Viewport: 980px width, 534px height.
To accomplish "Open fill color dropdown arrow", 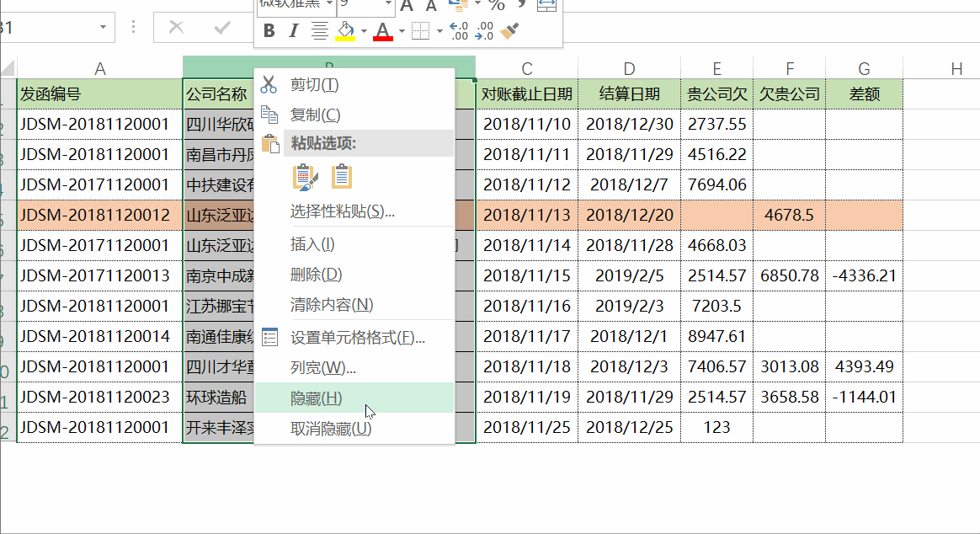I will click(x=364, y=30).
